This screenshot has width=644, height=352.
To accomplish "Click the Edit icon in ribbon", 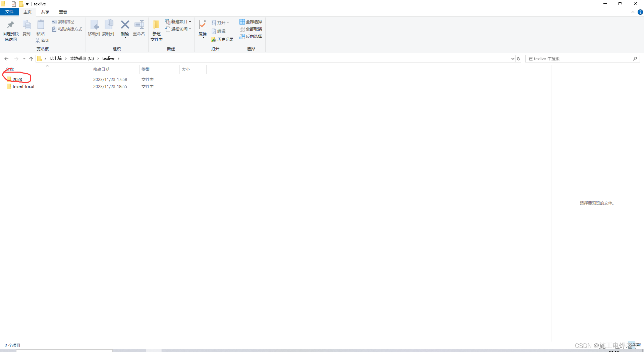I will [x=214, y=31].
